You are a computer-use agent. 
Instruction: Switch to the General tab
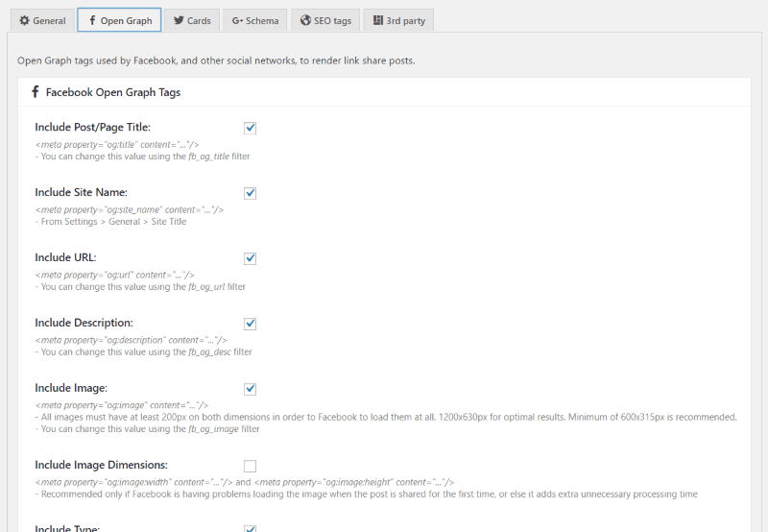pos(42,20)
